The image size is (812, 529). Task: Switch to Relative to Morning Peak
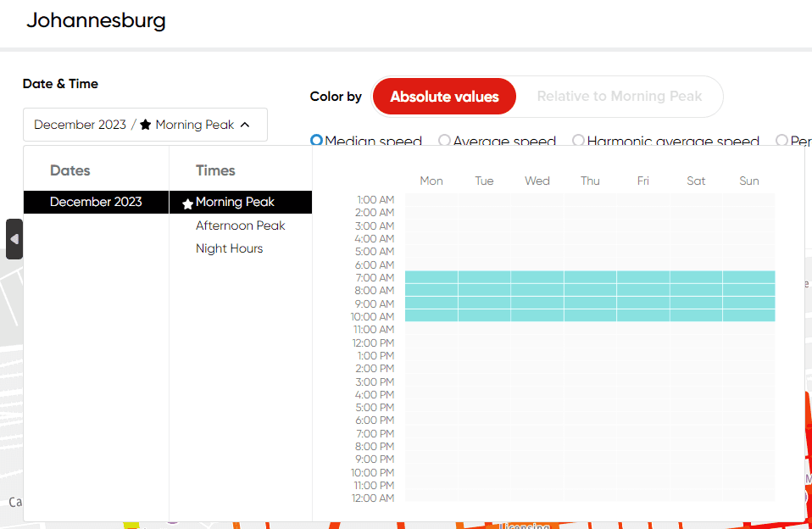[619, 97]
